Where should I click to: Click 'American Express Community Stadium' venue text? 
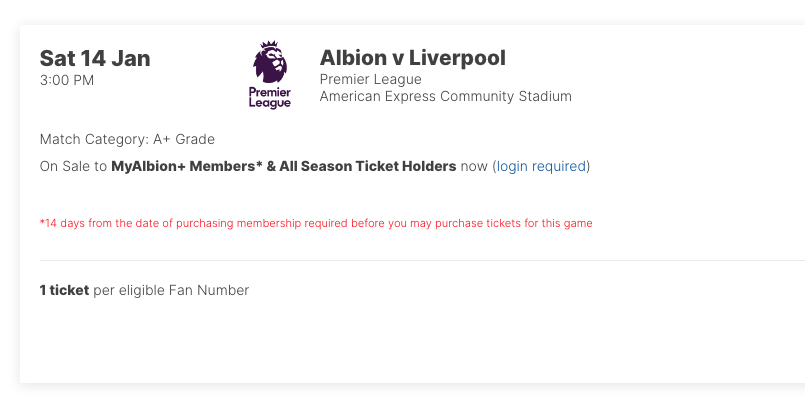pyautogui.click(x=445, y=97)
